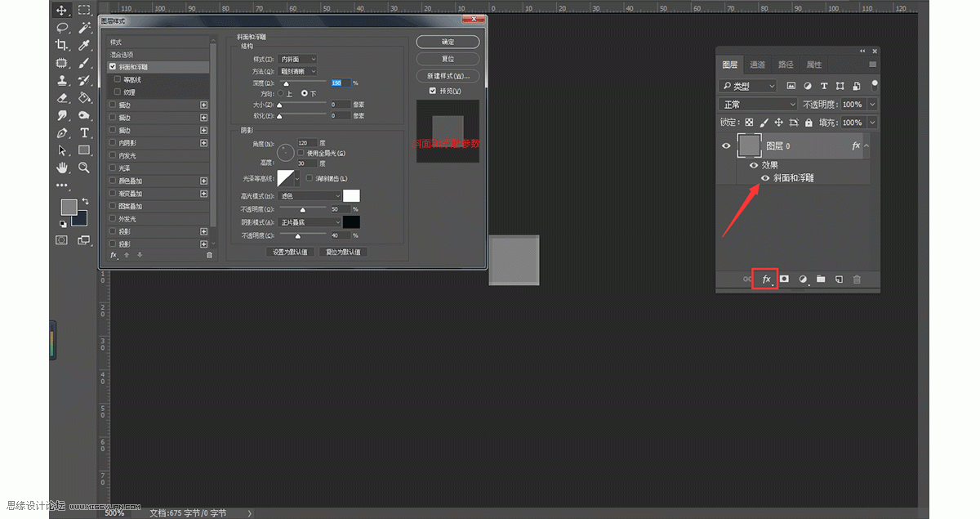Open the 高光模式 滤色 dropdown
The image size is (980, 519).
[x=310, y=196]
